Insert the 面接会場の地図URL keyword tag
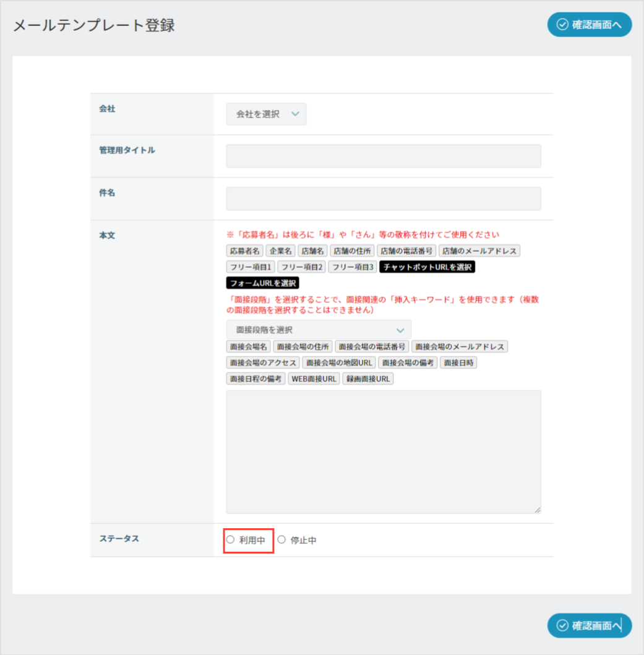The height and width of the screenshot is (655, 644). (338, 362)
